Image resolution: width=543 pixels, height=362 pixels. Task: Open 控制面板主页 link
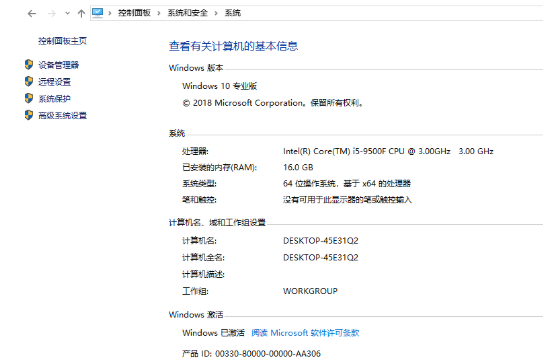coord(62,41)
